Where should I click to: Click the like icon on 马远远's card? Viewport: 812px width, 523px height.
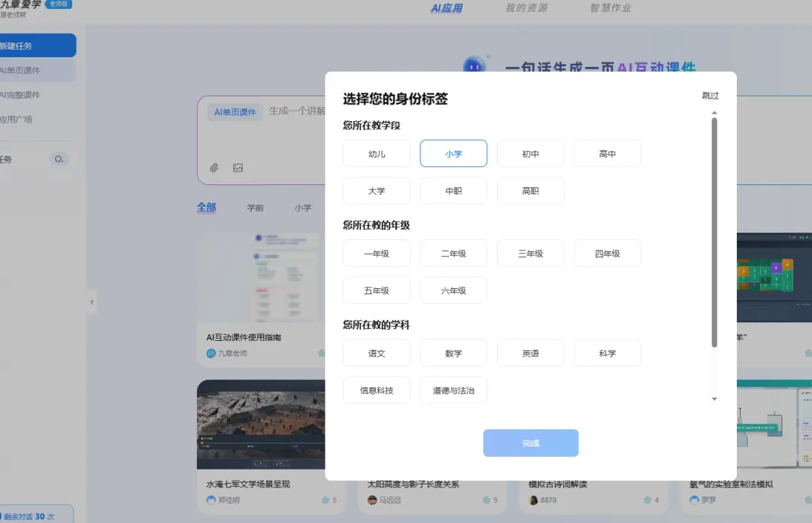click(486, 500)
